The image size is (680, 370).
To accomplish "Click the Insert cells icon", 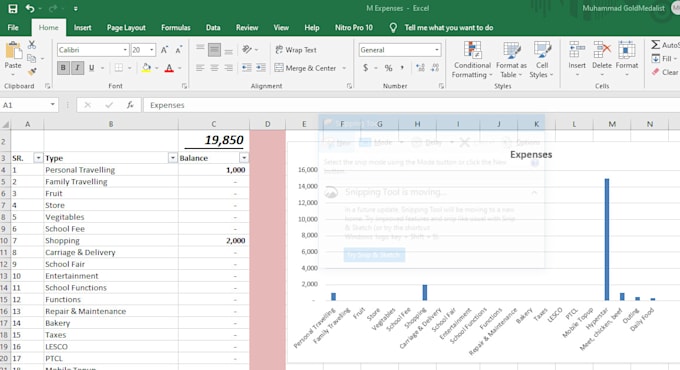I will (577, 50).
